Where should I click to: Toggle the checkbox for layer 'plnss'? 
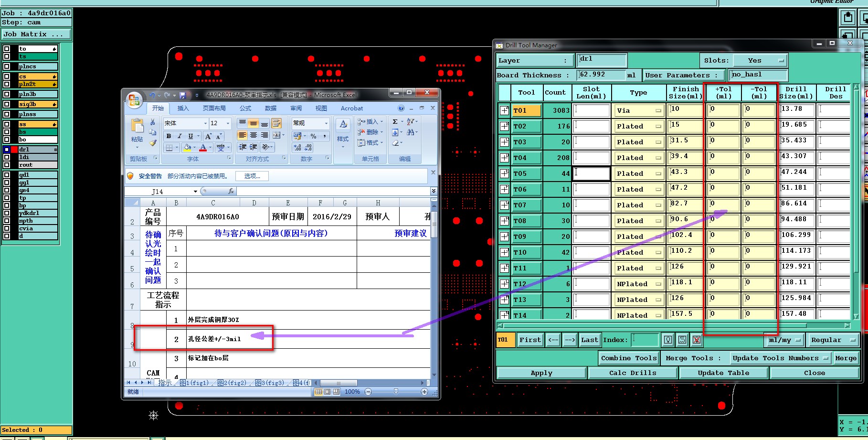click(7, 114)
